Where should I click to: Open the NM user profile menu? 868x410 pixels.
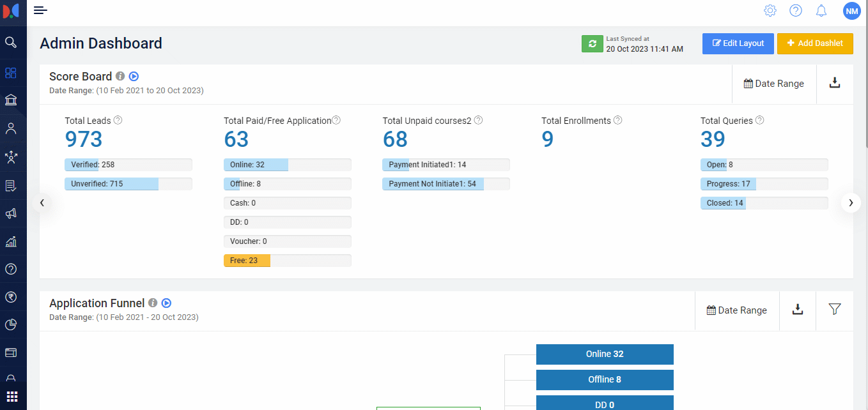coord(851,10)
